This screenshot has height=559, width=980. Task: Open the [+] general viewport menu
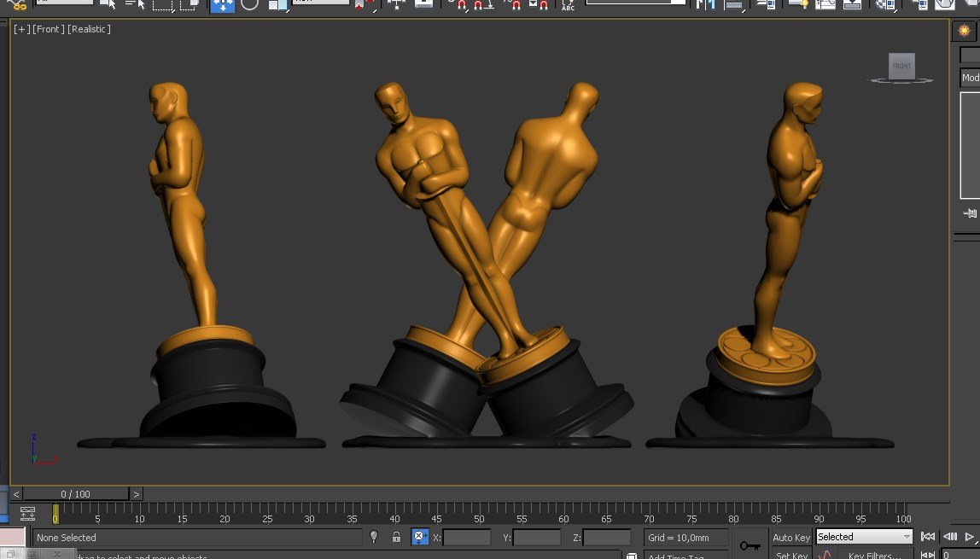point(21,29)
